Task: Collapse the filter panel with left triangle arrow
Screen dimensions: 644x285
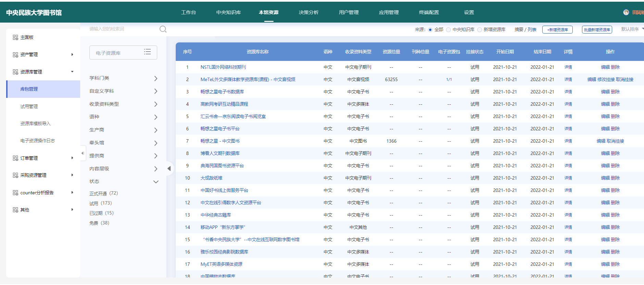Action: pyautogui.click(x=169, y=168)
